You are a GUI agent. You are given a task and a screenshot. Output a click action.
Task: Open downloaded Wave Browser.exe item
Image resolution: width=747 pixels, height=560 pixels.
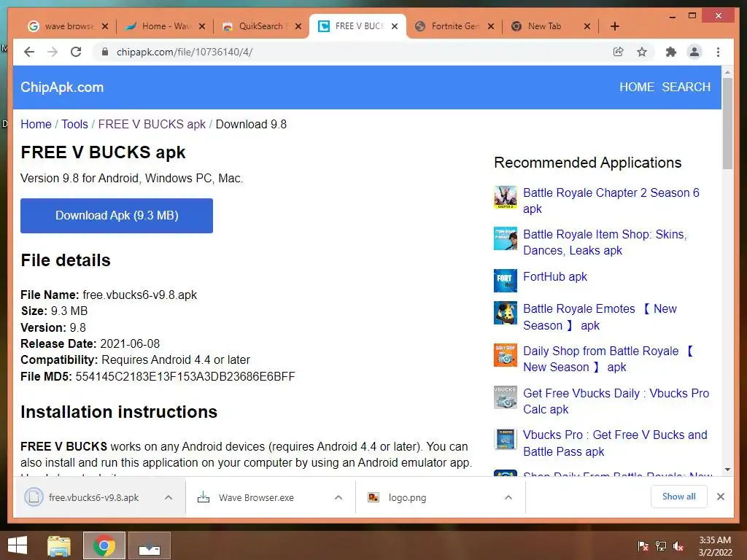258,497
